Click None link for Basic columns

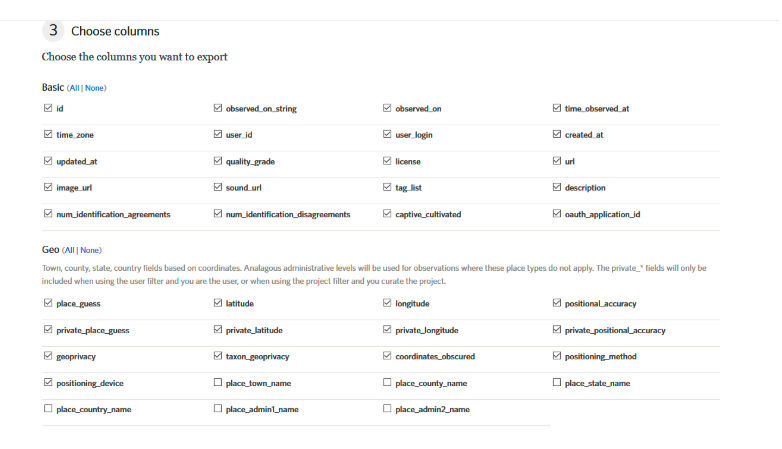tap(94, 88)
